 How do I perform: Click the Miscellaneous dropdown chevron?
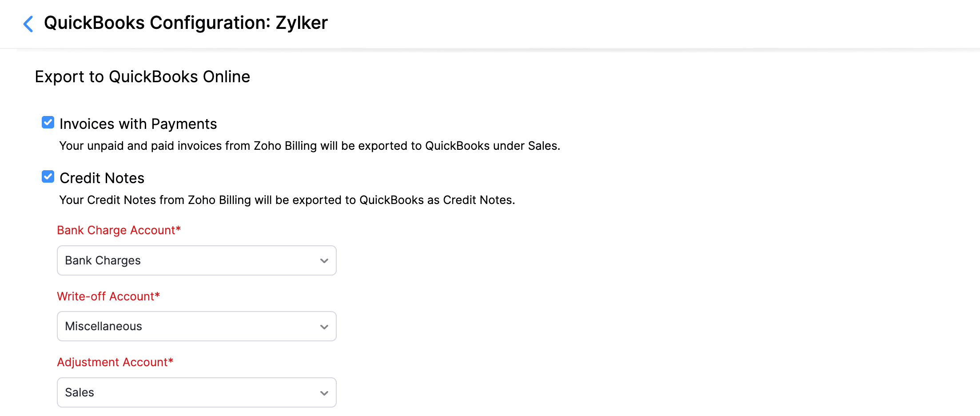tap(324, 326)
